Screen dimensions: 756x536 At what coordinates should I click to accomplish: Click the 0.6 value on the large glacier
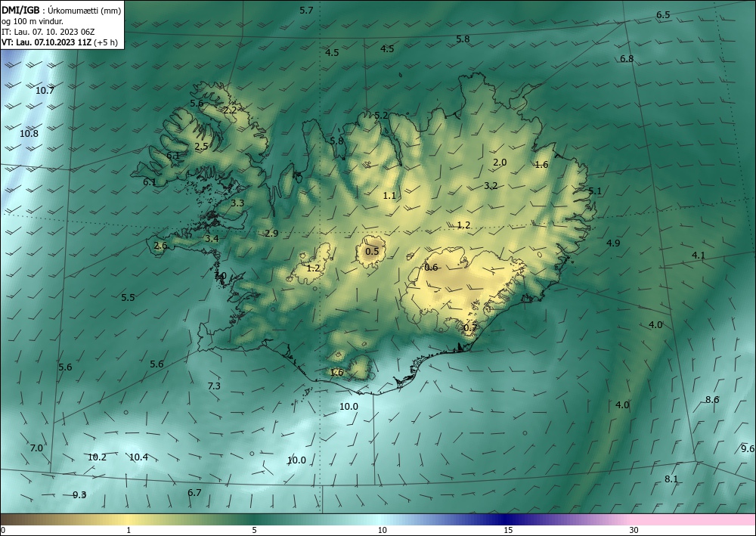pos(431,268)
